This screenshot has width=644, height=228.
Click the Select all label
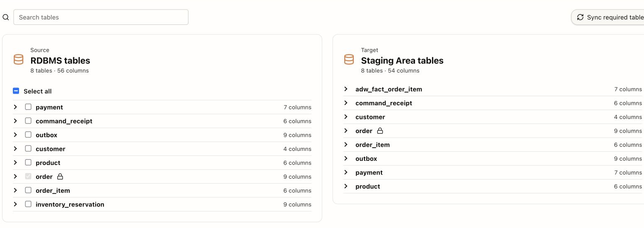click(38, 91)
